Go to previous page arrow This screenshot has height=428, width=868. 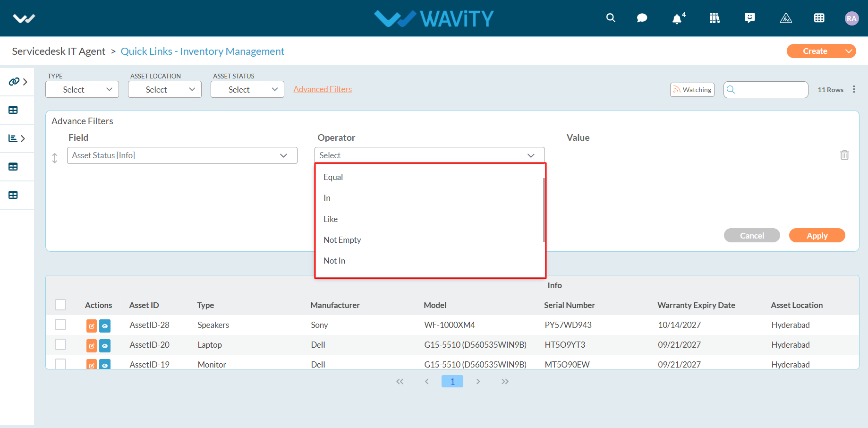(x=427, y=381)
